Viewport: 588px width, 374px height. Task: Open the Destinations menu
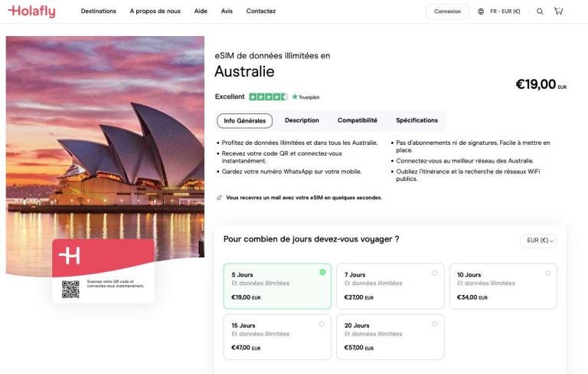coord(98,11)
